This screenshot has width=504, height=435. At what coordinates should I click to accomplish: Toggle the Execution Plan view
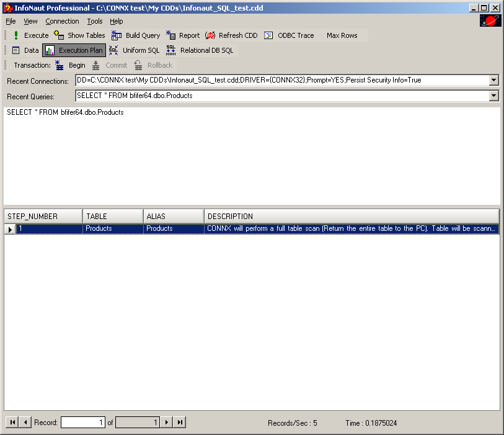pyautogui.click(x=74, y=50)
